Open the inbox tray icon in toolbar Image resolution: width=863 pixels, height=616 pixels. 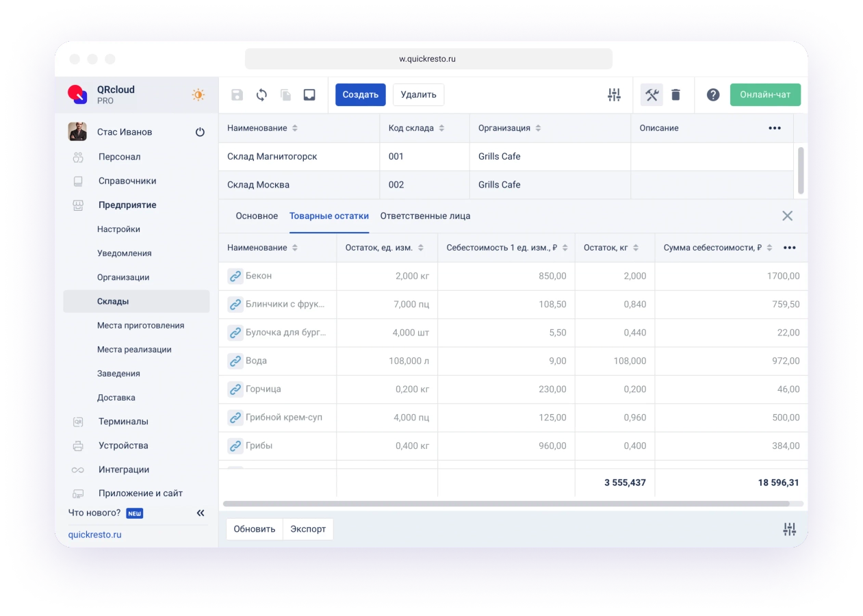click(x=309, y=95)
